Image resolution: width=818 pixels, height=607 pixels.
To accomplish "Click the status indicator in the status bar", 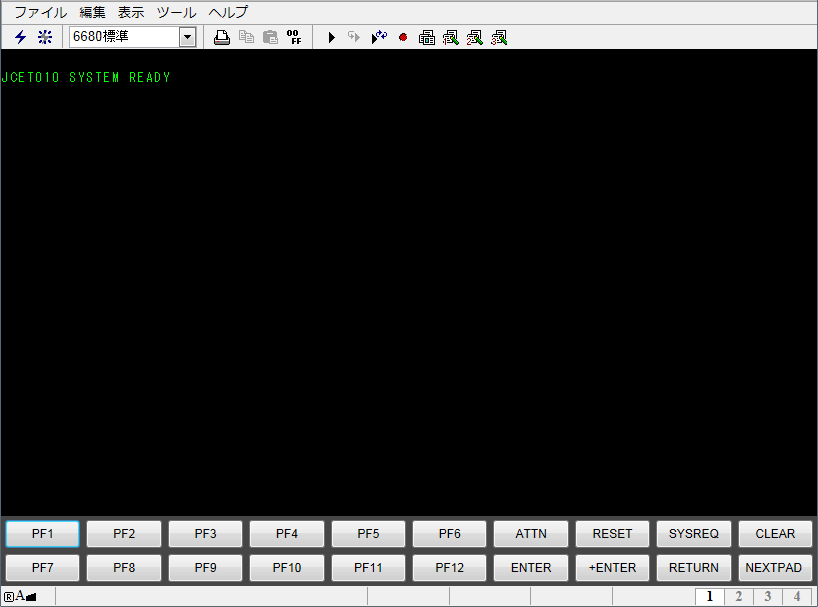I will point(20,596).
